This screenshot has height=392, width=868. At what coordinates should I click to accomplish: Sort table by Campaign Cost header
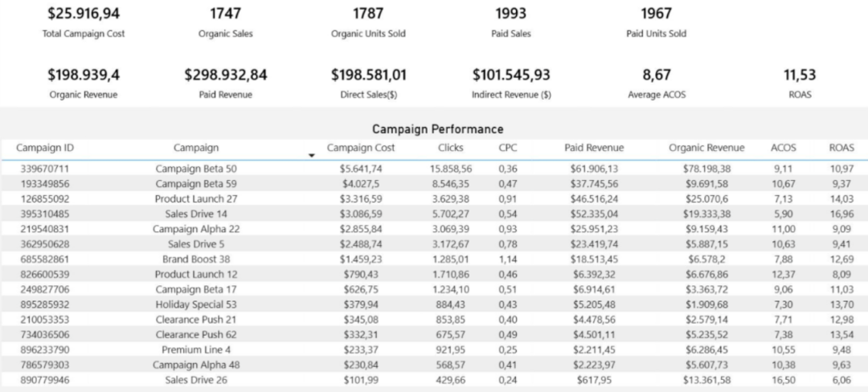click(x=361, y=148)
